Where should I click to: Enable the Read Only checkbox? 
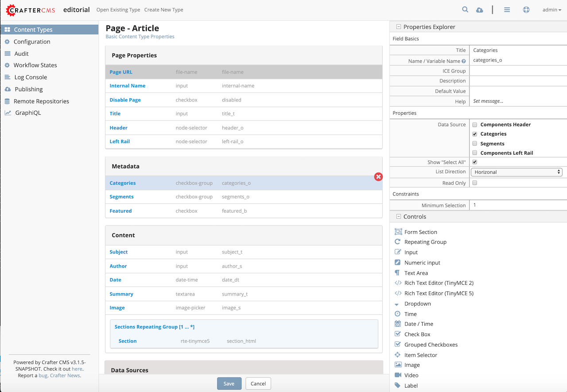pos(475,183)
